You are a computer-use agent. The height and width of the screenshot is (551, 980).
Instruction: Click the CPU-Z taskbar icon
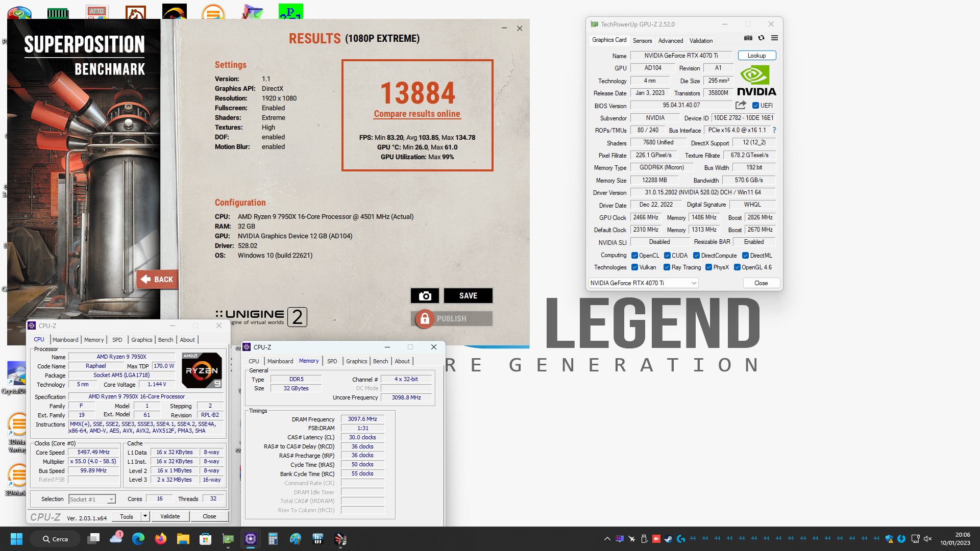pos(251,539)
